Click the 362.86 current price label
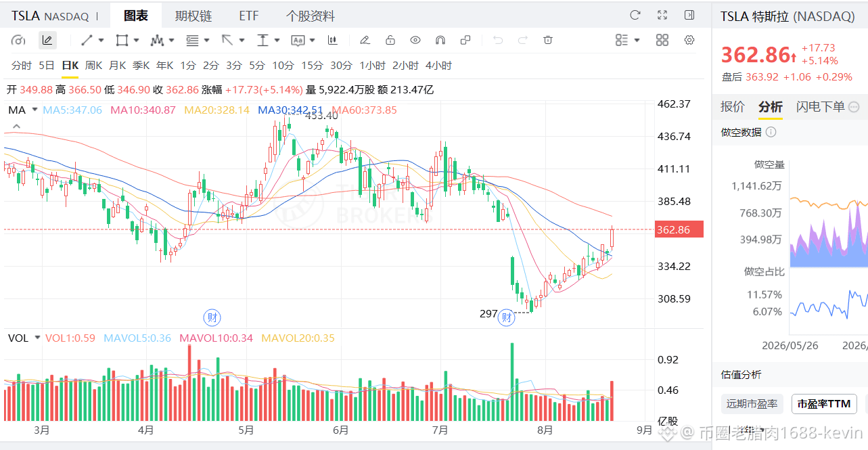The image size is (868, 450). point(679,230)
